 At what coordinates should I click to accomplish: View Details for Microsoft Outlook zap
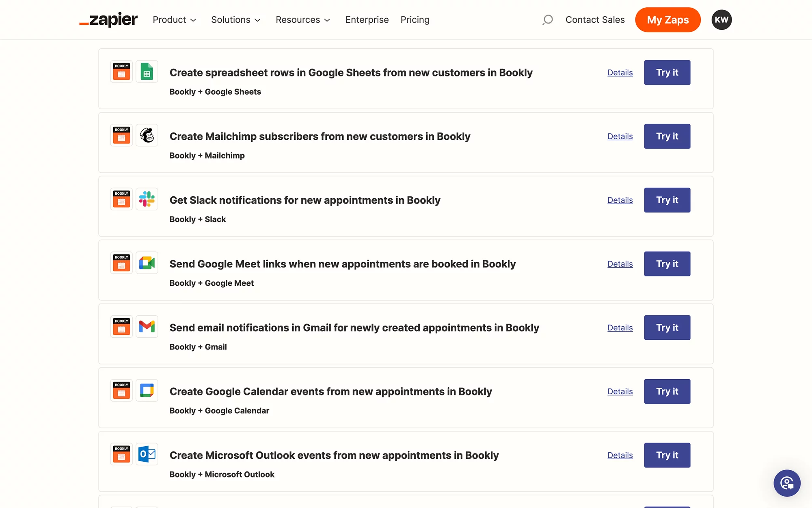pyautogui.click(x=620, y=455)
